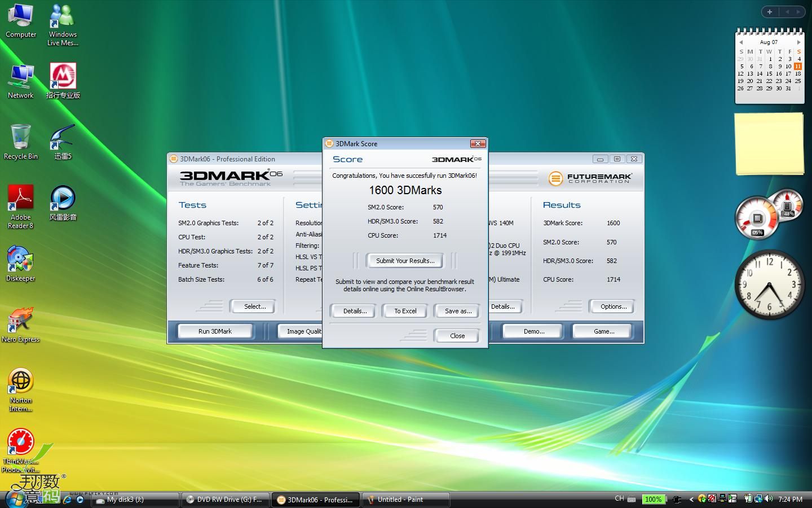Select the 迅雷5 desktop shortcut
Image resolution: width=812 pixels, height=508 pixels.
pos(63,142)
